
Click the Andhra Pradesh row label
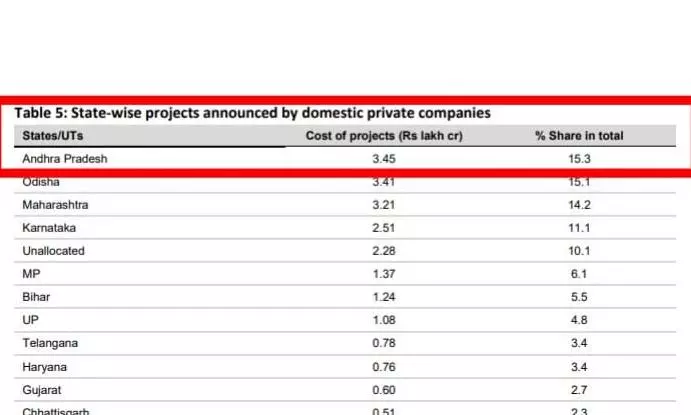tap(64, 158)
